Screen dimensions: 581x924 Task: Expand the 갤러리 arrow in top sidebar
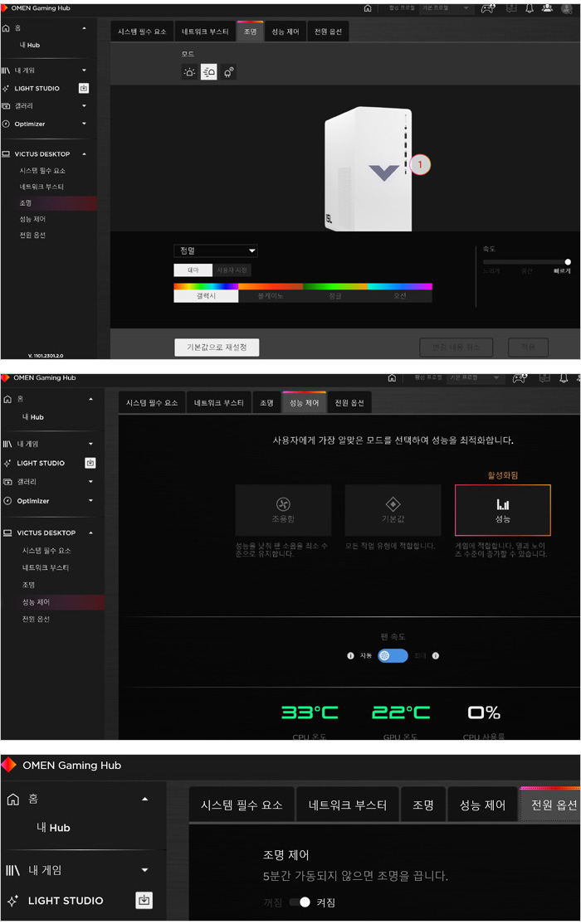[x=85, y=106]
